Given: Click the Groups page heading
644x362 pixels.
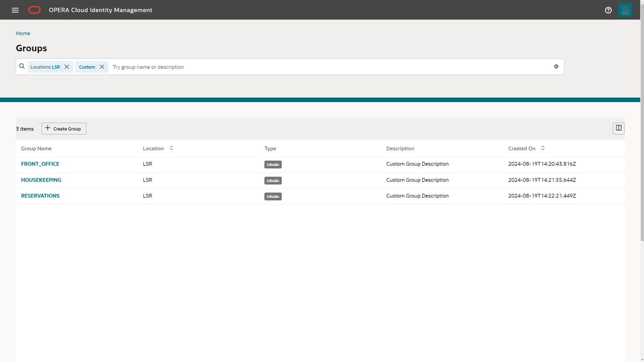Looking at the screenshot, I should point(32,48).
